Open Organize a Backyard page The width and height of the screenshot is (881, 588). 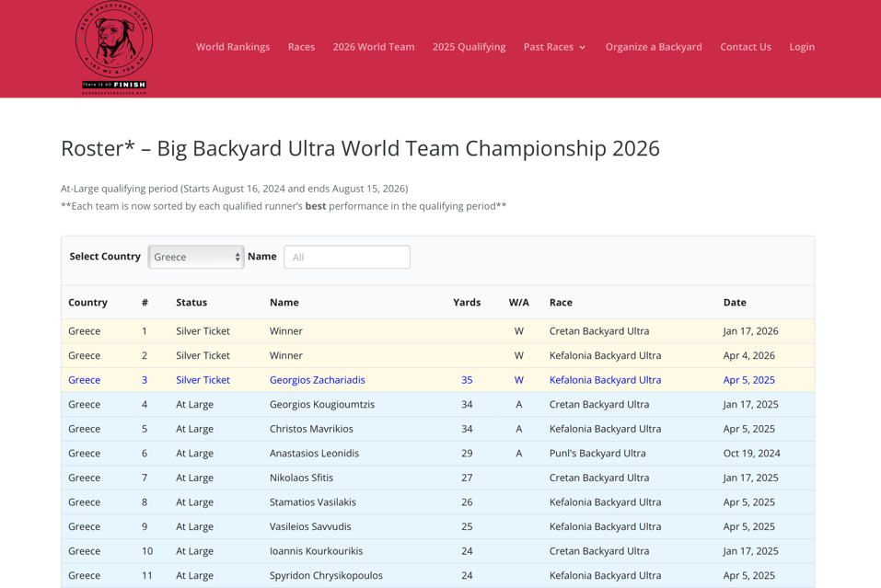tap(654, 47)
